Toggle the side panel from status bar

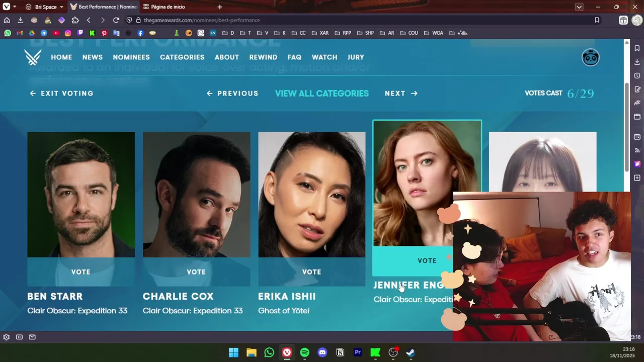19,337
